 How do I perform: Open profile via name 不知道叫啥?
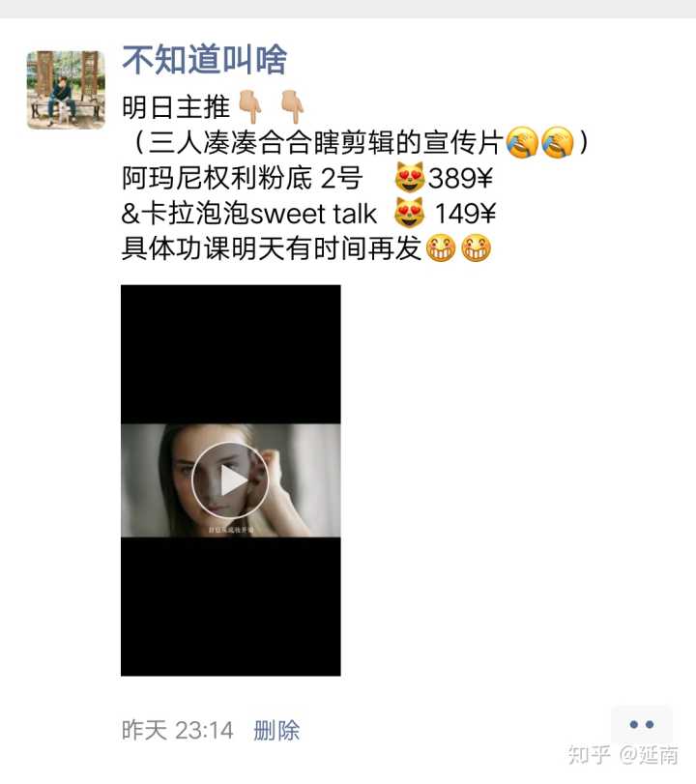click(205, 60)
